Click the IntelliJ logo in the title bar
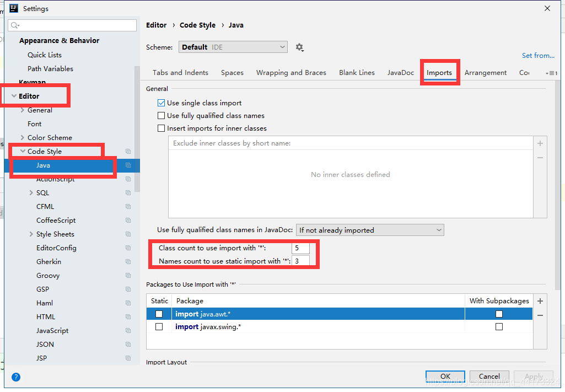Image resolution: width=565 pixels, height=392 pixels. 14,8
